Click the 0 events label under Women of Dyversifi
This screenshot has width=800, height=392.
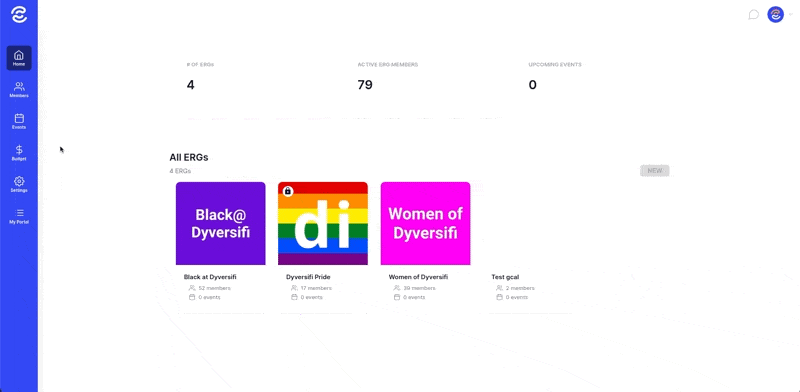coord(414,298)
